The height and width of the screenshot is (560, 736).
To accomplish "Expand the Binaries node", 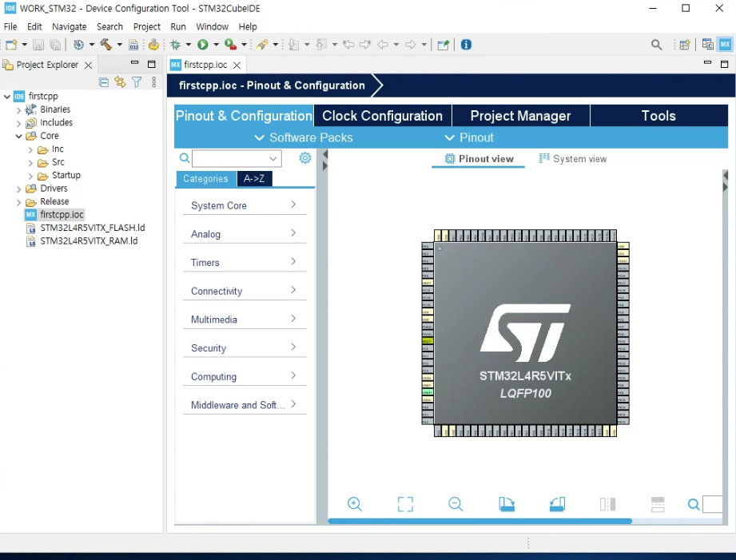I will point(18,109).
